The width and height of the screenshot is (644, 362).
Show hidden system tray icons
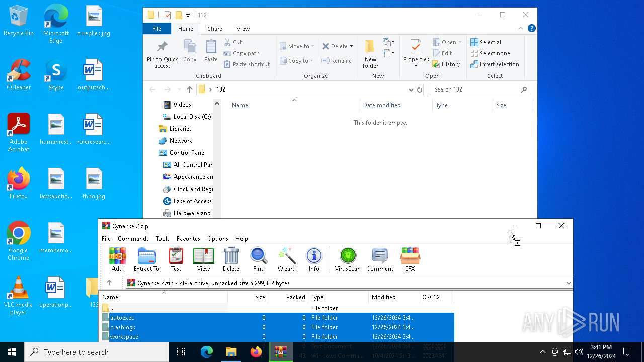pos(542,352)
